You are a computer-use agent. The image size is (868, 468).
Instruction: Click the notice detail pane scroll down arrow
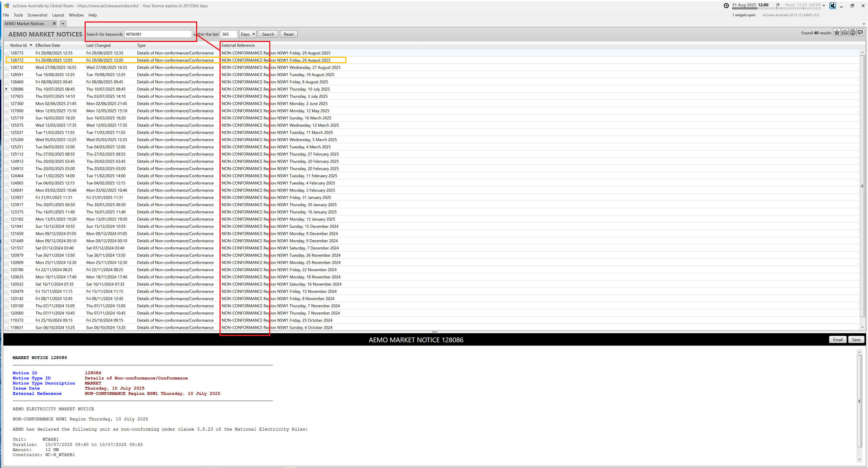click(860, 460)
